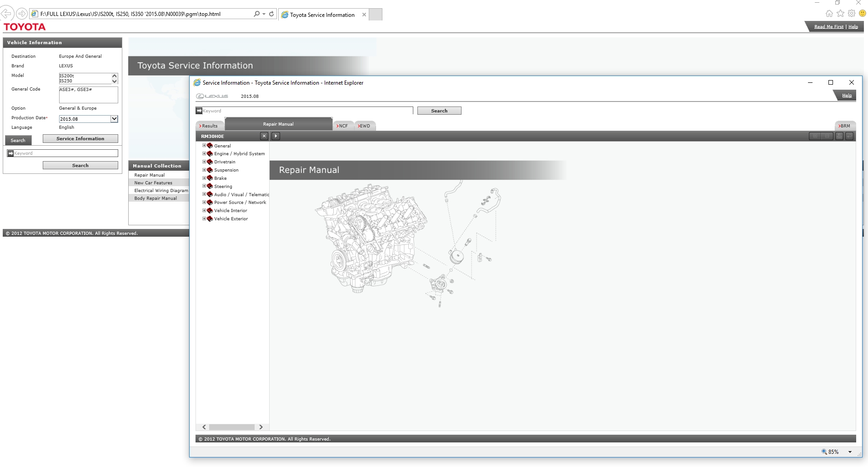Expand the Engine / Hybrid System node

[204, 154]
